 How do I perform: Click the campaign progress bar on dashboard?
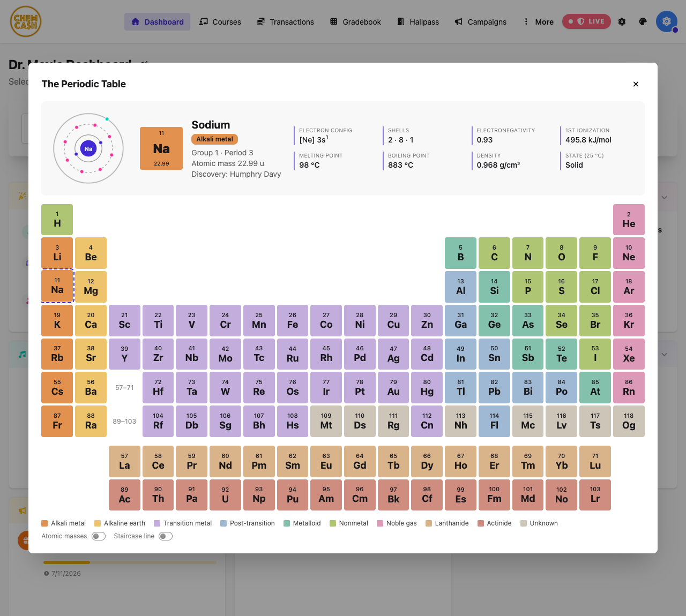(x=130, y=562)
